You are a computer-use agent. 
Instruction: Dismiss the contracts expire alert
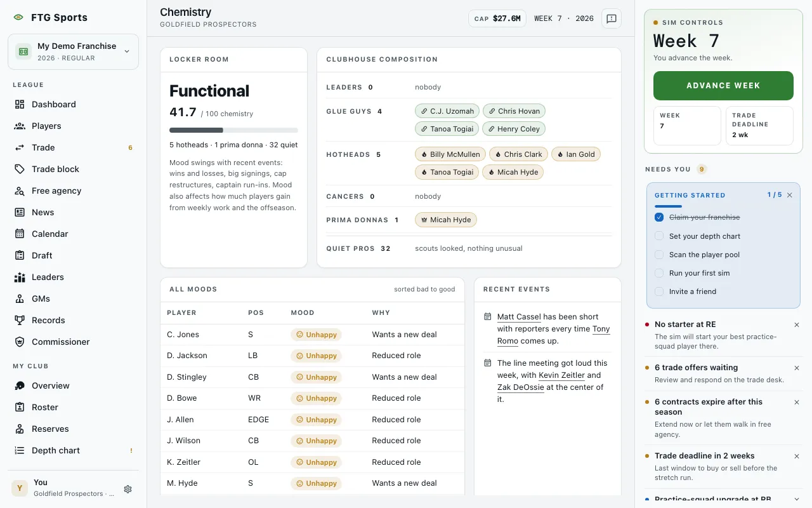click(x=797, y=402)
